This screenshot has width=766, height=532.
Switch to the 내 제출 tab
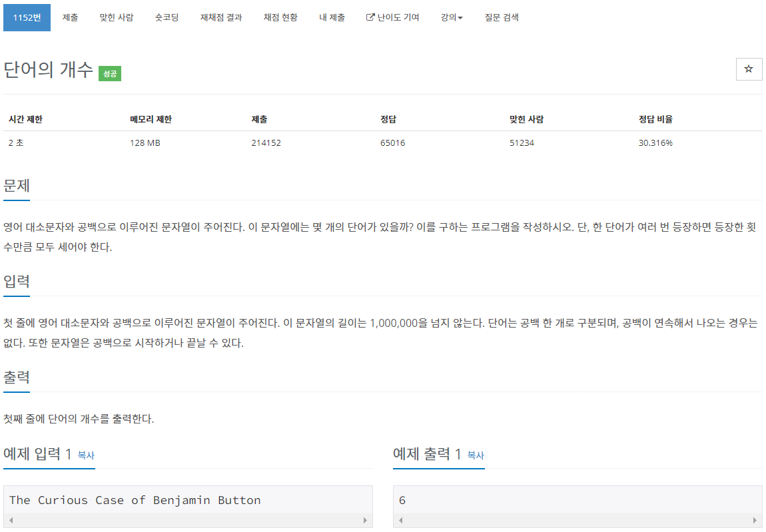pos(332,17)
